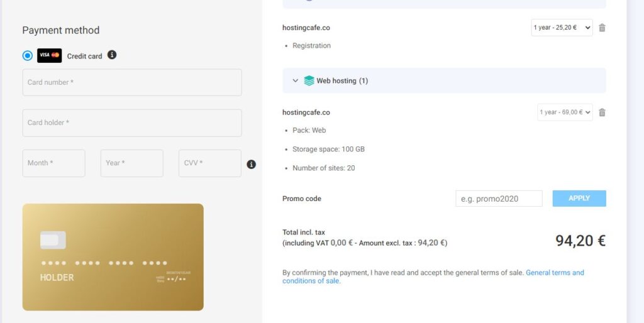Click the Visa Mastercard logo icon
The height and width of the screenshot is (323, 644).
click(x=49, y=55)
